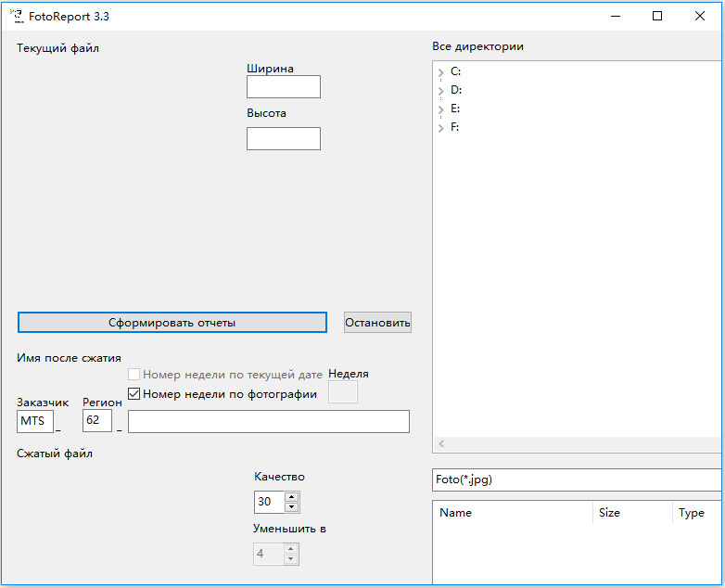This screenshot has height=588, width=725.
Task: Click the Заказчик field containing MTS
Action: pyautogui.click(x=35, y=421)
